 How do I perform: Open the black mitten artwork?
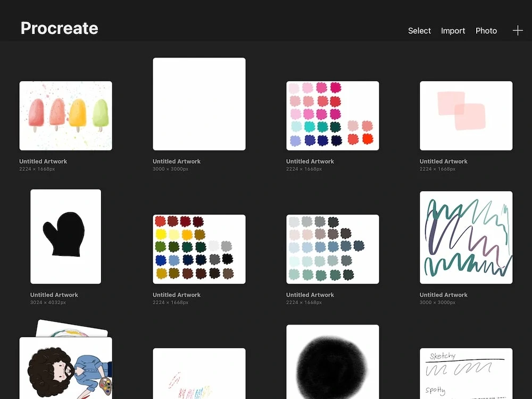point(66,237)
